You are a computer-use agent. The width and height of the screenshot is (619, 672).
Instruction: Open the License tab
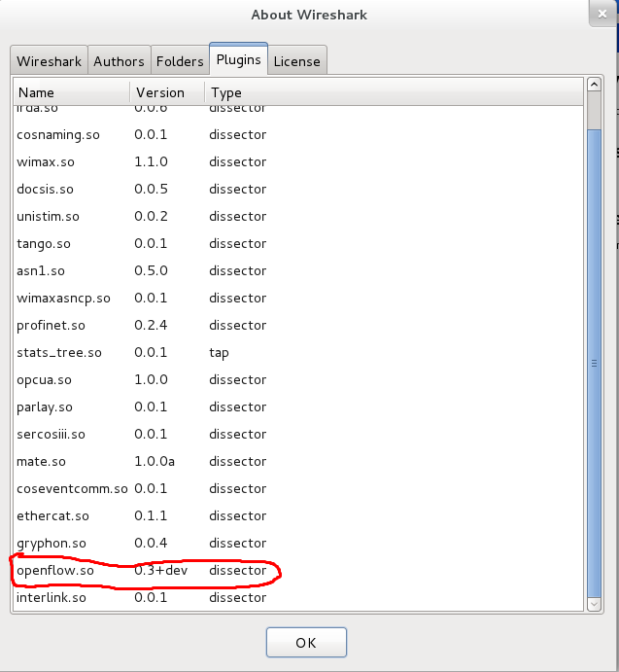coord(297,61)
